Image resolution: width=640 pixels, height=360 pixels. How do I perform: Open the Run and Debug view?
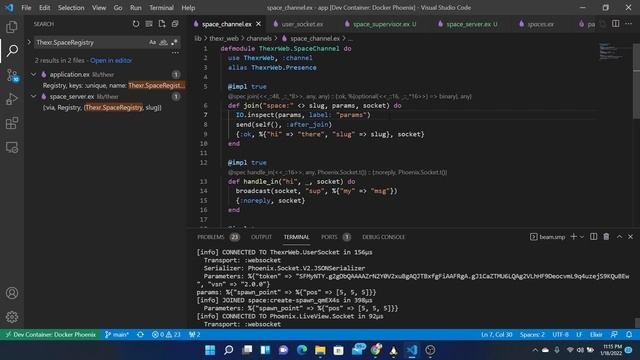12,99
